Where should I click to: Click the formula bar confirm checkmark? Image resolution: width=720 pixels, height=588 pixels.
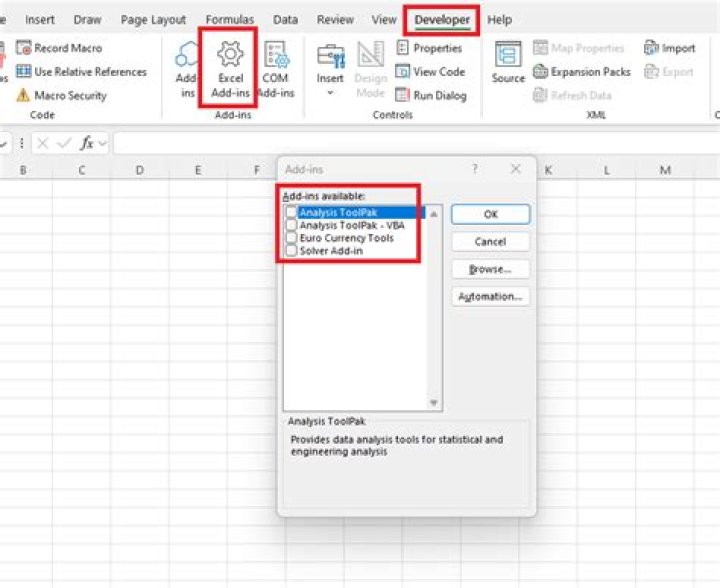pos(64,143)
